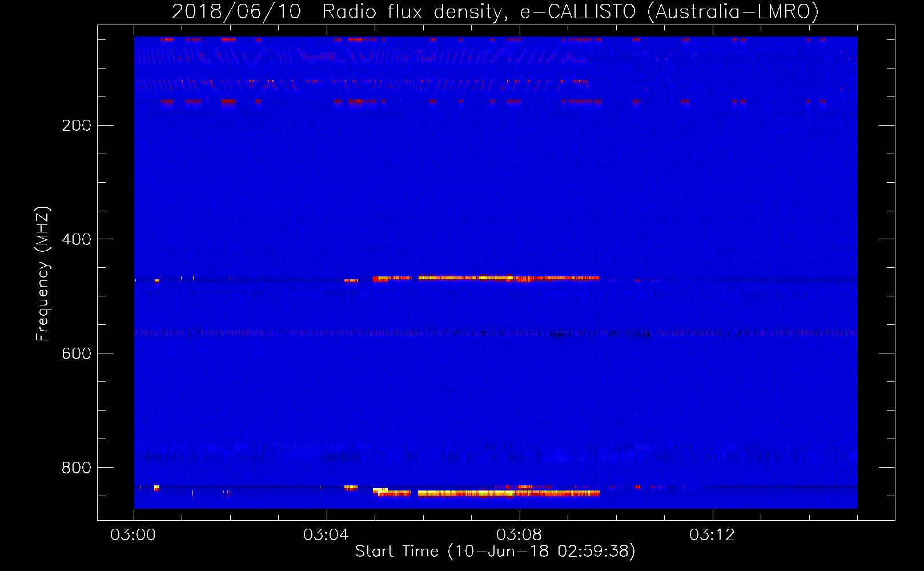Viewport: 924px width, 571px height.
Task: Click the '600' frequency tick label
Action: [77, 354]
